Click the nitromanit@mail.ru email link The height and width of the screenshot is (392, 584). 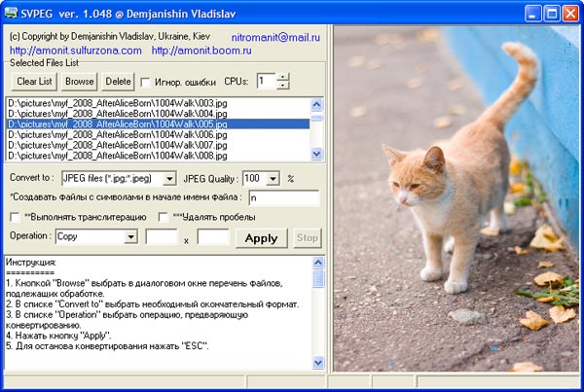pos(275,38)
